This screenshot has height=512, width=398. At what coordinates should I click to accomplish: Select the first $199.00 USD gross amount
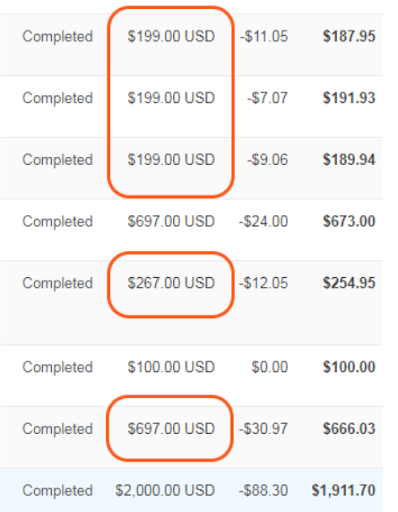171,36
